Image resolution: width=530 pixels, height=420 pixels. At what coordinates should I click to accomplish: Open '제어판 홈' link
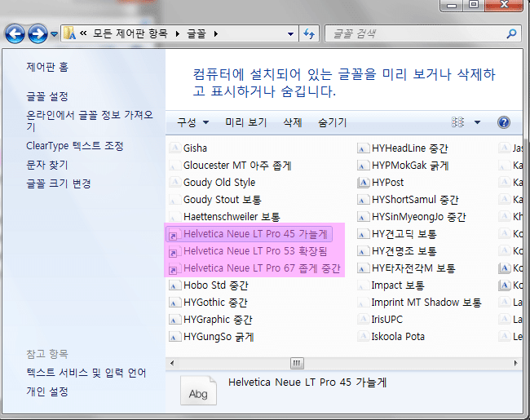pyautogui.click(x=47, y=67)
